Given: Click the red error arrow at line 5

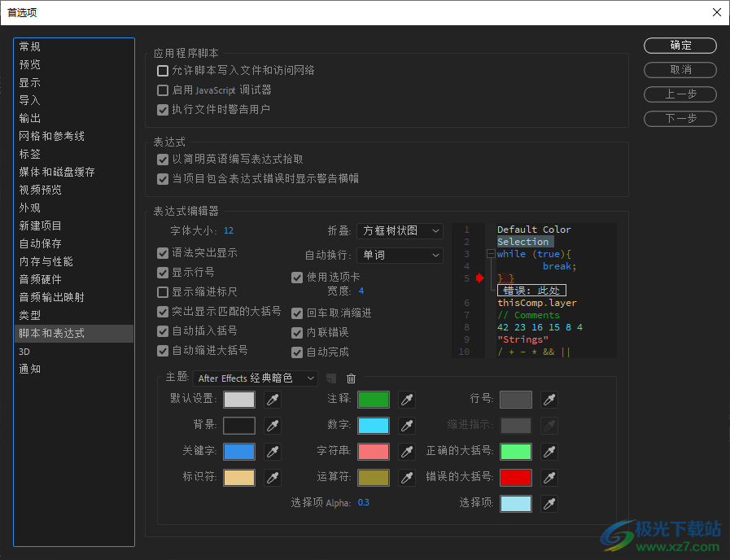Looking at the screenshot, I should (x=480, y=278).
